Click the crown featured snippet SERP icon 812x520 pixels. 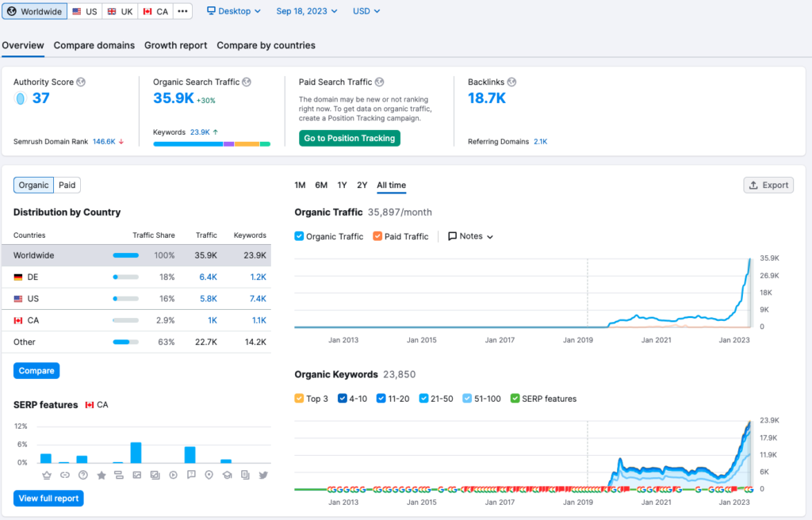47,475
